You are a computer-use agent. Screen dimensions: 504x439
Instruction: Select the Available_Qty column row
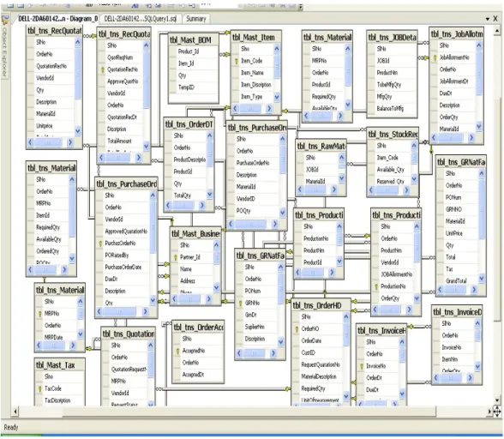[x=389, y=170]
